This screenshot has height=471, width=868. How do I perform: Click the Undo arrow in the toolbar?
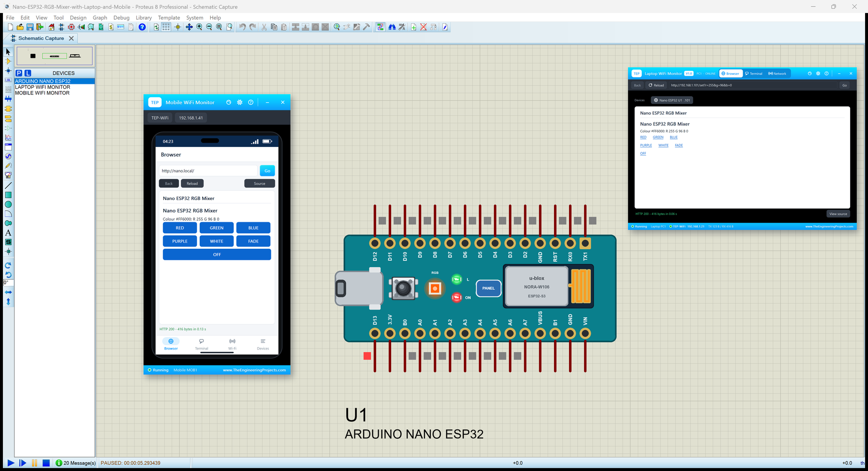(x=243, y=27)
